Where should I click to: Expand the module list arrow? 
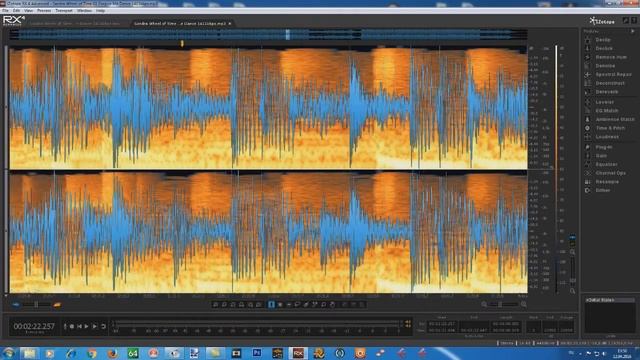coord(633,31)
